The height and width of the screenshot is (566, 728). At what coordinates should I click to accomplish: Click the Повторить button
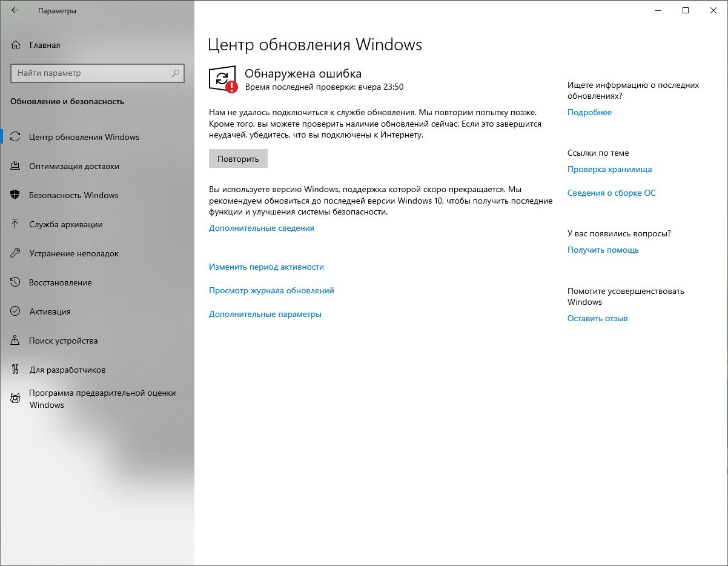pos(238,159)
